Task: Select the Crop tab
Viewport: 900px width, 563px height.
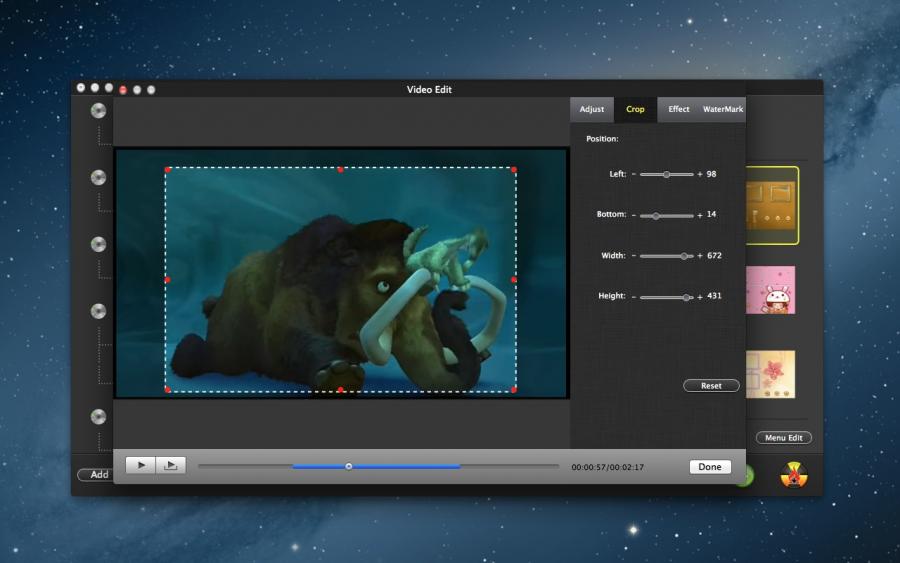Action: click(x=635, y=109)
